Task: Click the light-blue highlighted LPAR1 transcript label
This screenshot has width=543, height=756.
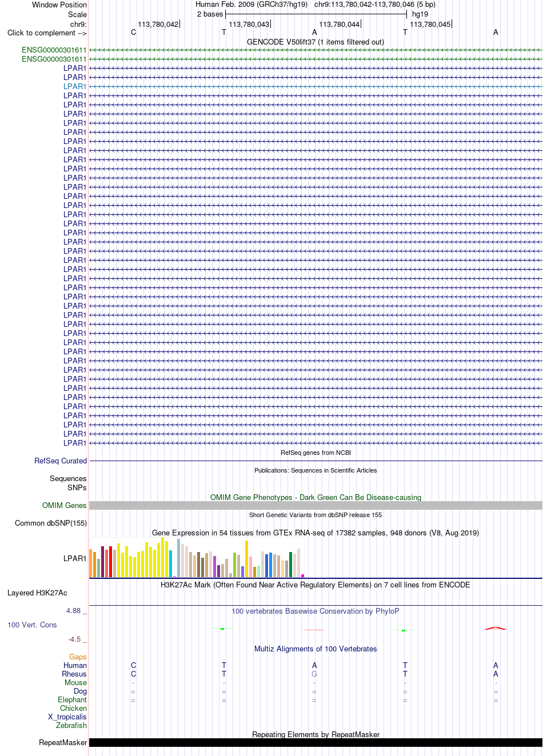Action: click(x=75, y=87)
